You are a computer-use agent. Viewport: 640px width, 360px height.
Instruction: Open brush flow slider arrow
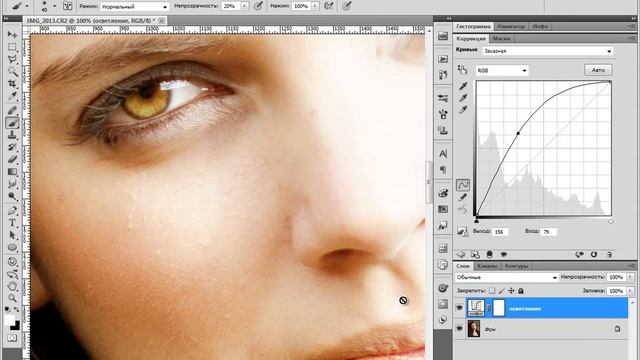point(315,6)
